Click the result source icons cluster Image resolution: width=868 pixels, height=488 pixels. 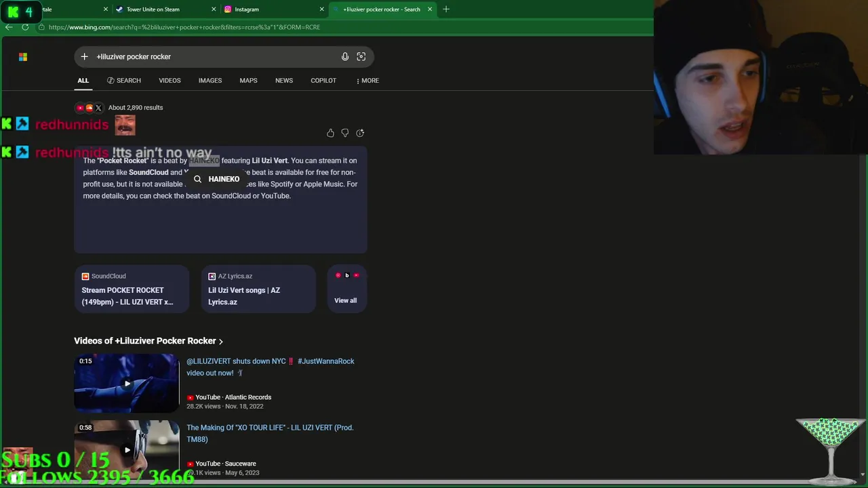pos(89,108)
